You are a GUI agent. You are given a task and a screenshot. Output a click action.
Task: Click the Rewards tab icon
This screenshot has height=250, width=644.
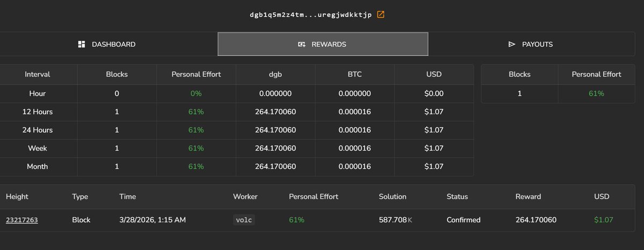pyautogui.click(x=302, y=44)
